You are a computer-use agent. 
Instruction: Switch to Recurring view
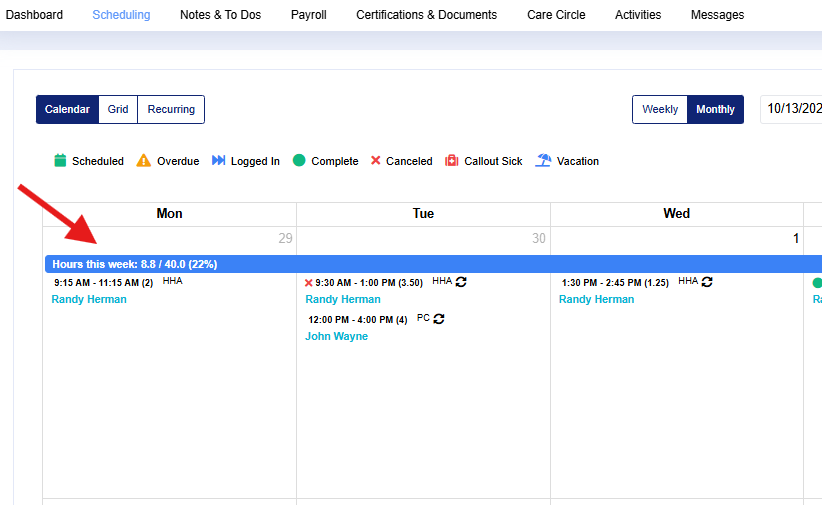click(171, 110)
